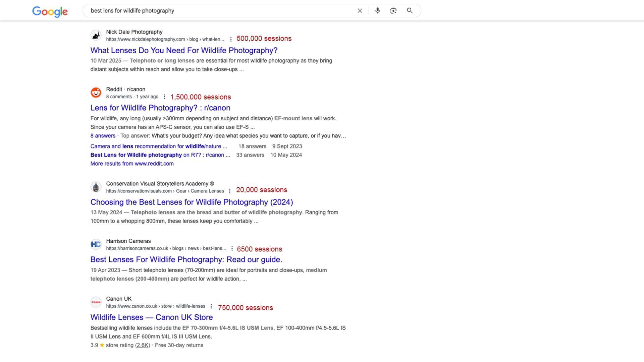This screenshot has width=644, height=362.
Task: Open three-dot menu for Reddit result
Action: click(164, 97)
